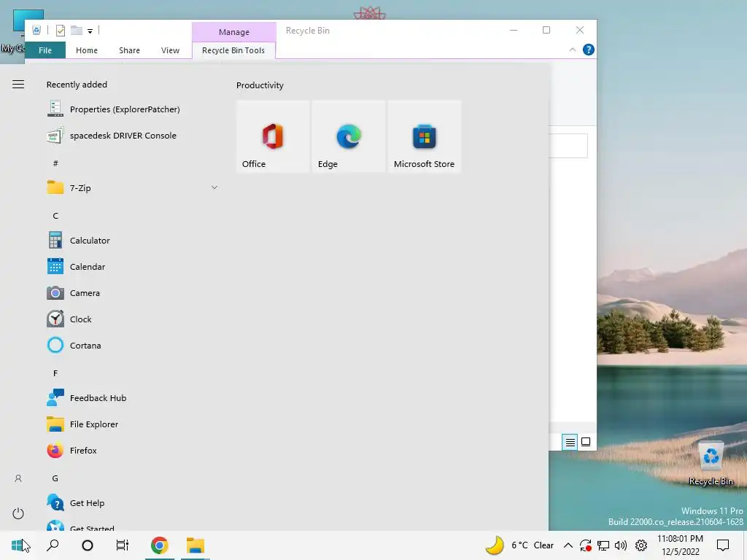Viewport: 747px width, 560px height.
Task: Open the Microsoft Store tile
Action: point(425,136)
